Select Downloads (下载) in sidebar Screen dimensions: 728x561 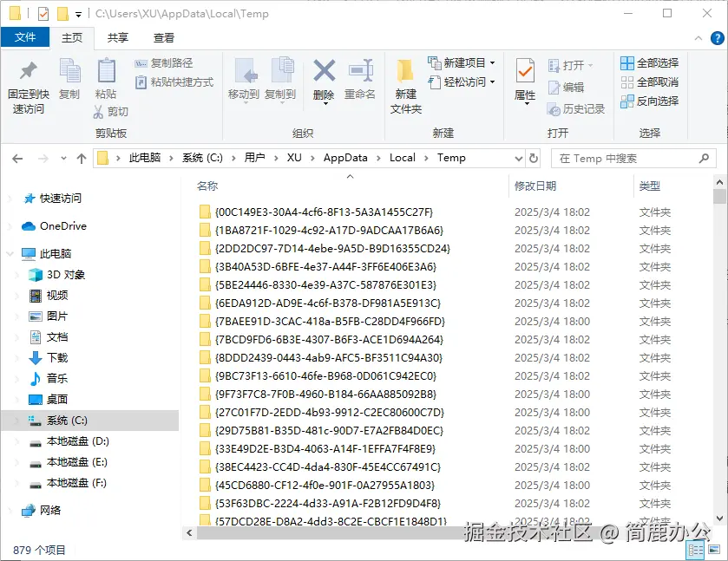[49, 358]
